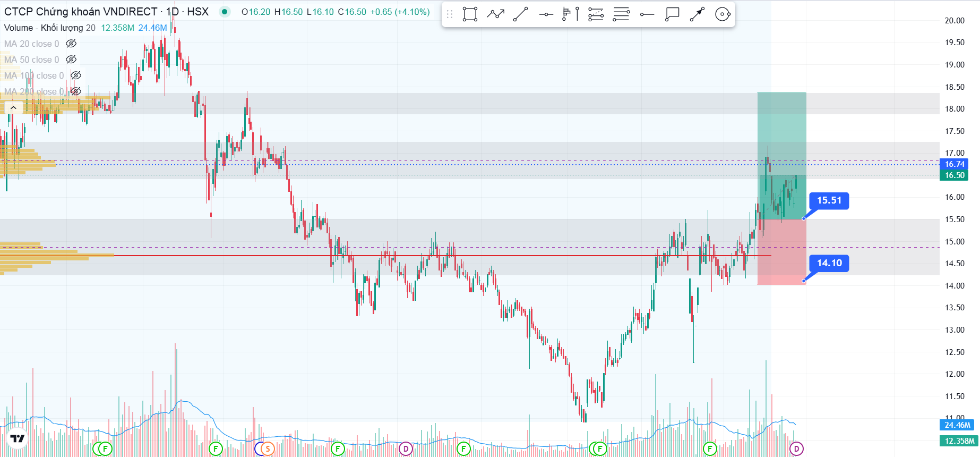Toggle visibility of MA 200 close indicator
This screenshot has height=457, width=980.
tap(76, 91)
